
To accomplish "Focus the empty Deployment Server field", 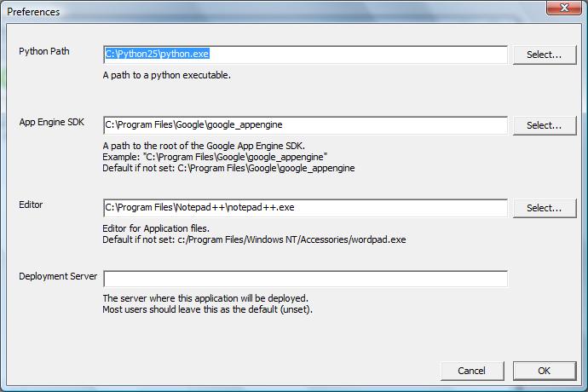I will coord(305,279).
